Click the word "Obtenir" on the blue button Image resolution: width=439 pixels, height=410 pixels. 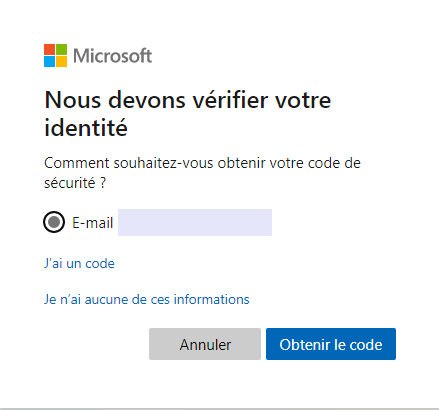click(x=303, y=345)
